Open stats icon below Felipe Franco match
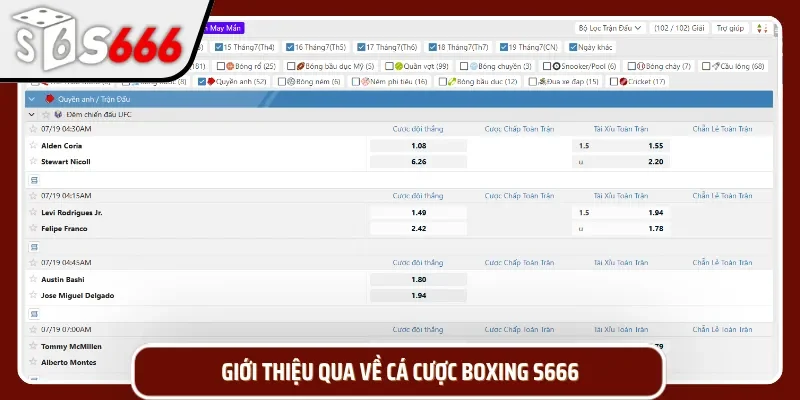Image resolution: width=800 pixels, height=400 pixels. pos(34,247)
